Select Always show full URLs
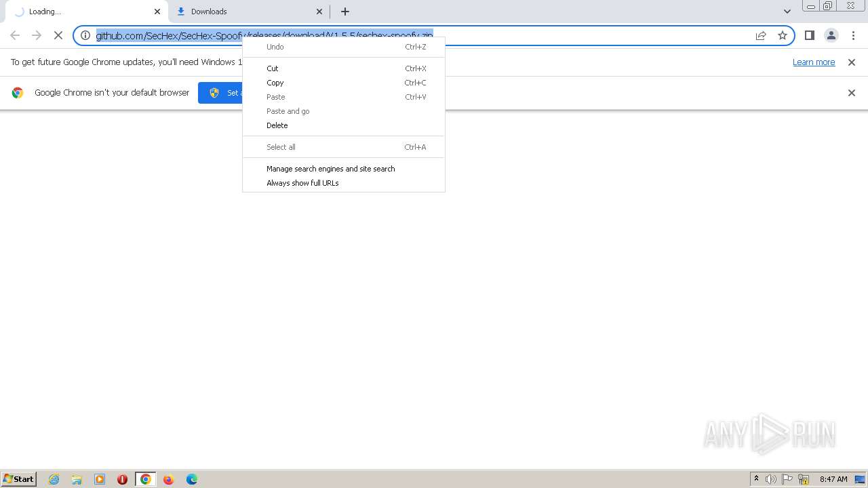Image resolution: width=868 pixels, height=488 pixels. pos(344,183)
